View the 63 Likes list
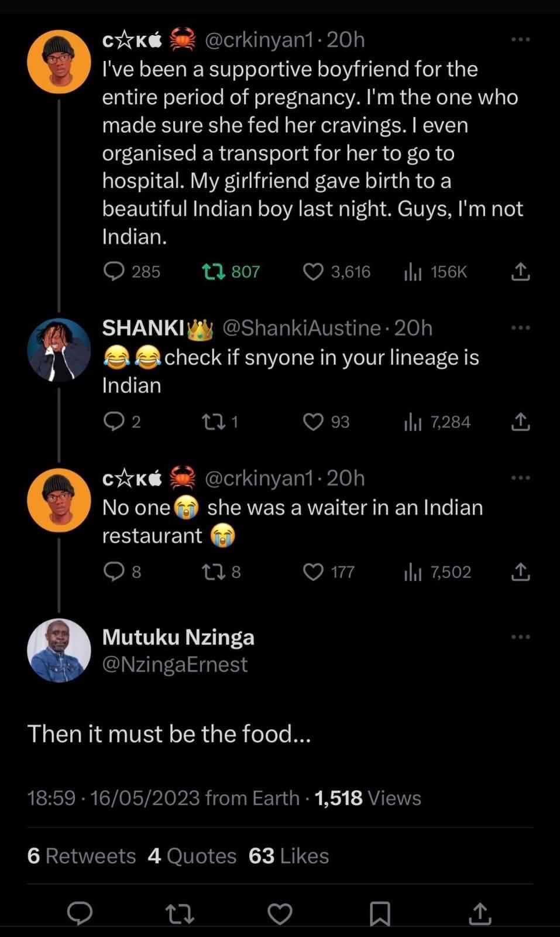The image size is (560, 937). point(288,856)
